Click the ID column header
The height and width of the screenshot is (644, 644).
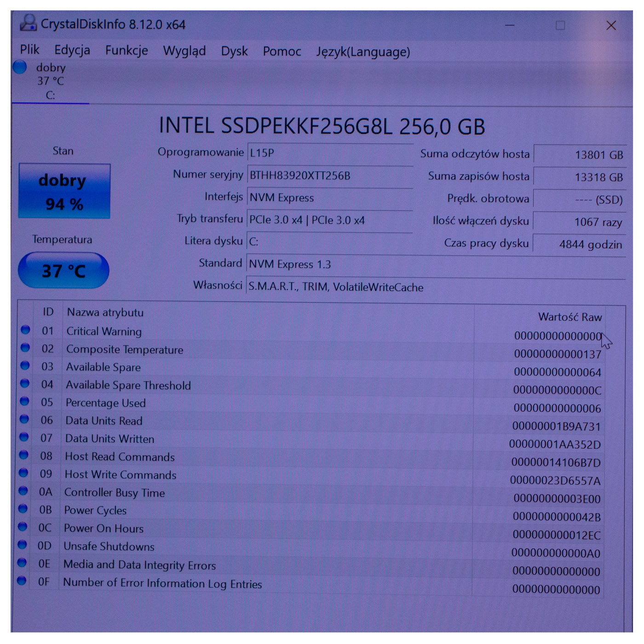click(48, 312)
